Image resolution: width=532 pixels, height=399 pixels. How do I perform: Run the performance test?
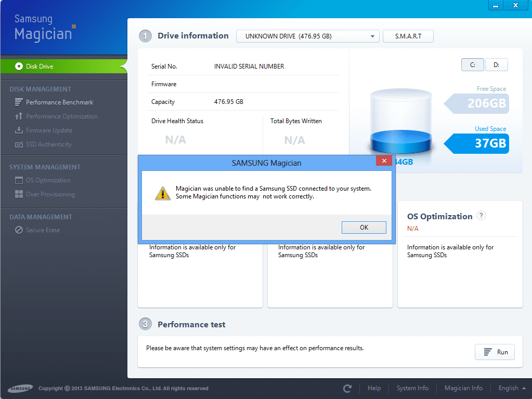coord(495,352)
